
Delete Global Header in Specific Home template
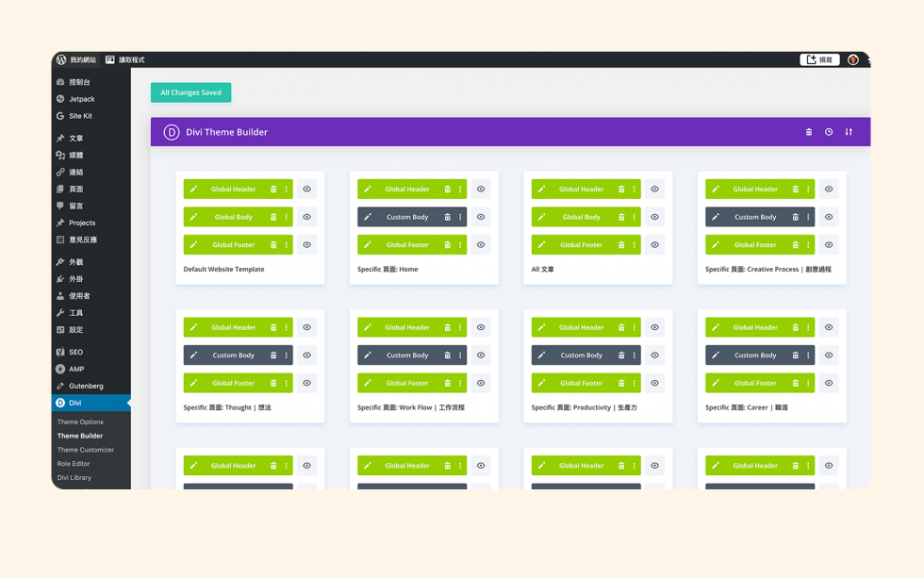click(447, 190)
